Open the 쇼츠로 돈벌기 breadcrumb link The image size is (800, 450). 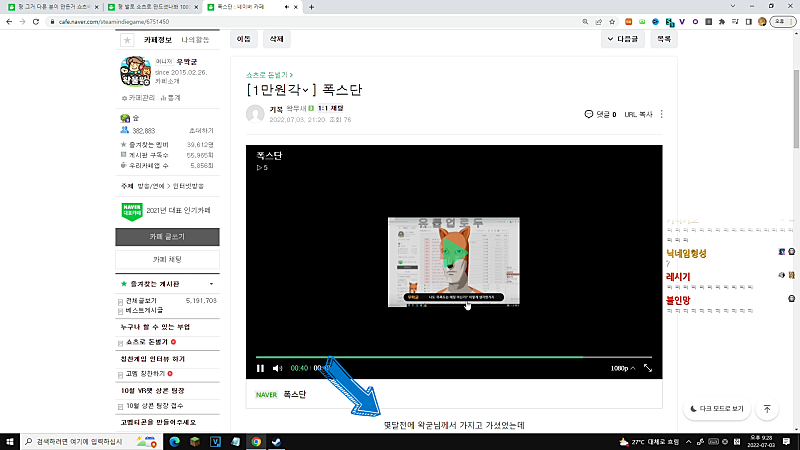point(269,74)
